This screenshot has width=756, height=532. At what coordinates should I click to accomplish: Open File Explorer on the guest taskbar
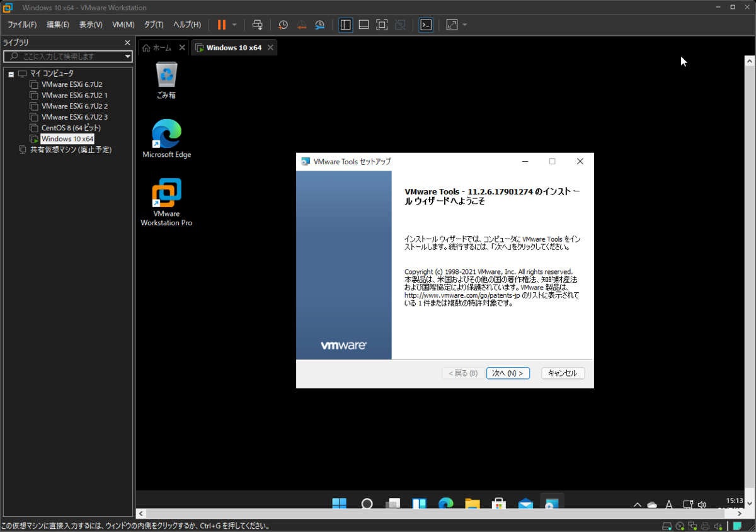[x=472, y=504]
